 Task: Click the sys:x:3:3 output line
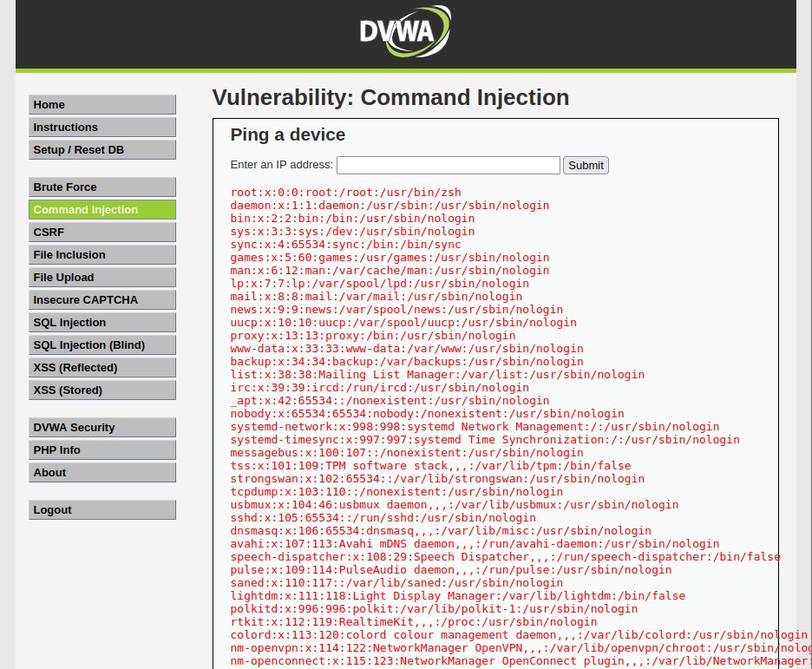[353, 232]
